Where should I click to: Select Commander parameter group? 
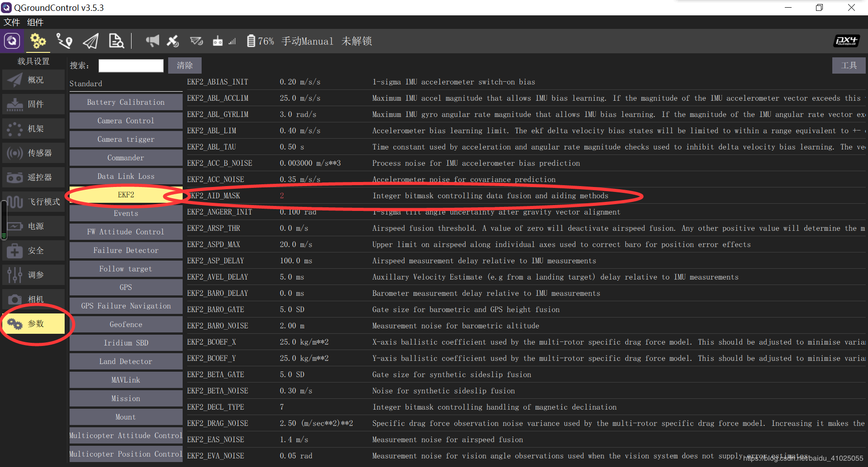(126, 158)
